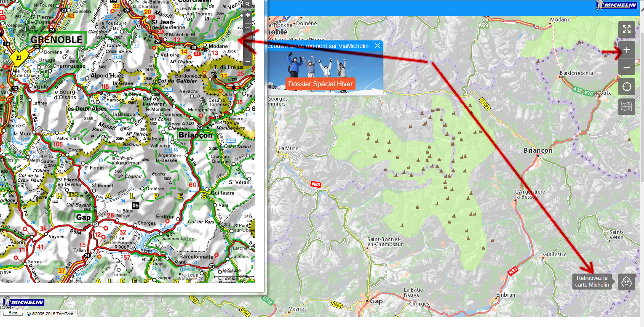Click the N85 road shield on right map
Image resolution: width=644 pixels, height=327 pixels.
316,184
